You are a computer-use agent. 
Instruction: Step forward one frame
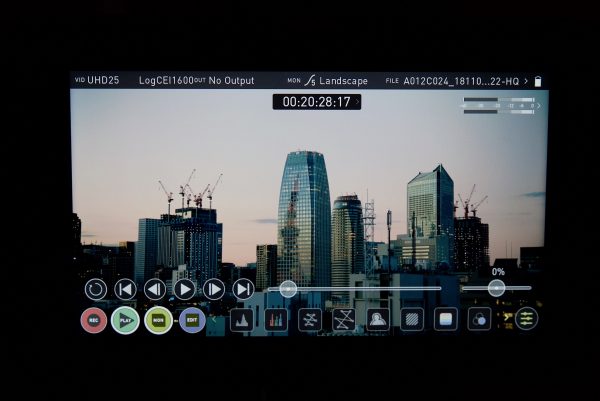point(214,289)
